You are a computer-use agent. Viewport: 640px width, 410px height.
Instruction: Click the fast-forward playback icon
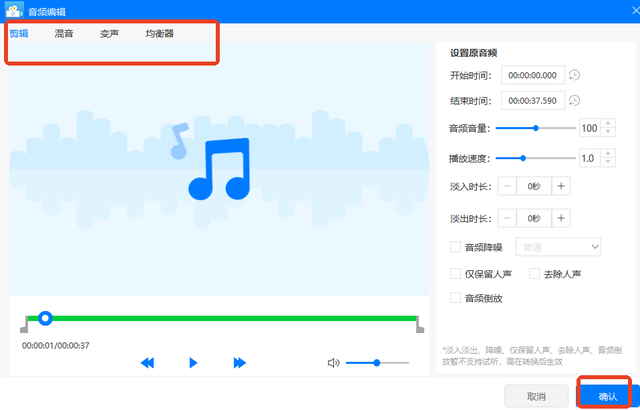click(240, 363)
